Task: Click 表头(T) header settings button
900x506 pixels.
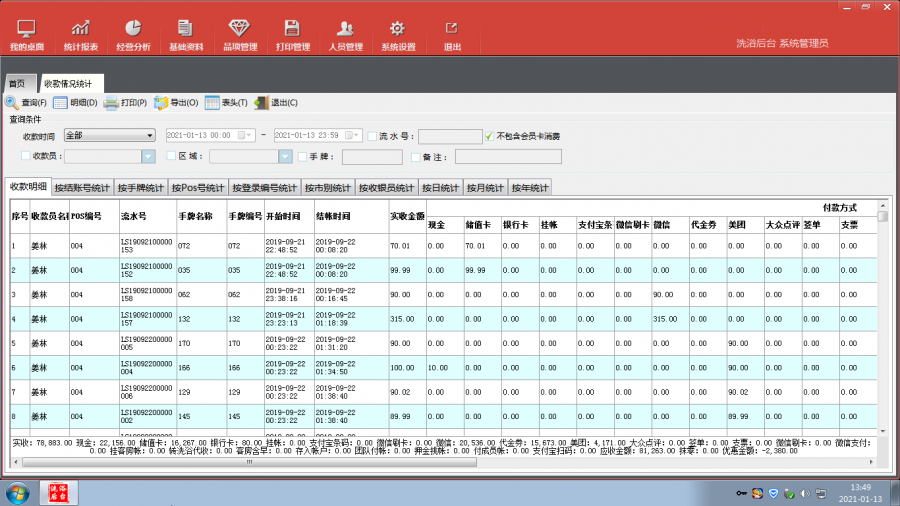Action: [x=226, y=102]
